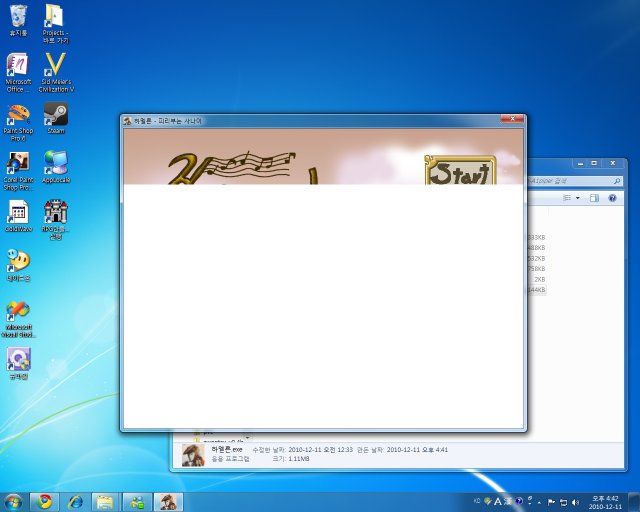640x512 pixels.
Task: Click the Hanja conversion IME icon
Action: point(508,501)
